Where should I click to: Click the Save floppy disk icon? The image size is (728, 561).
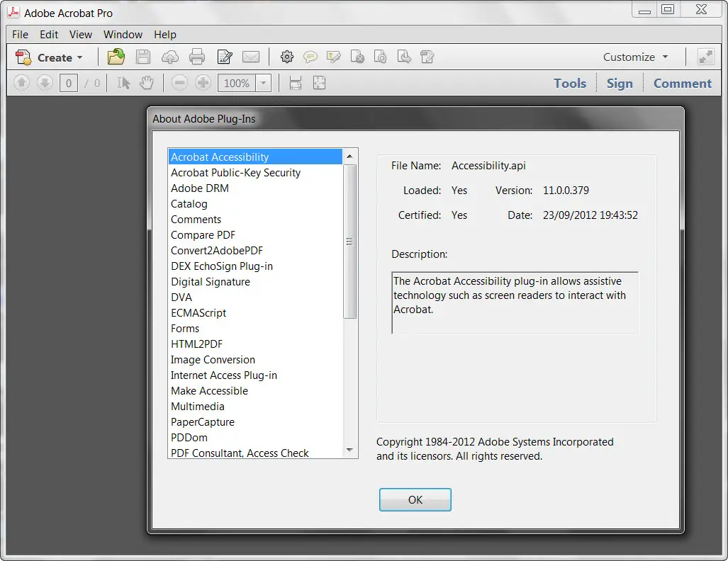pos(143,57)
